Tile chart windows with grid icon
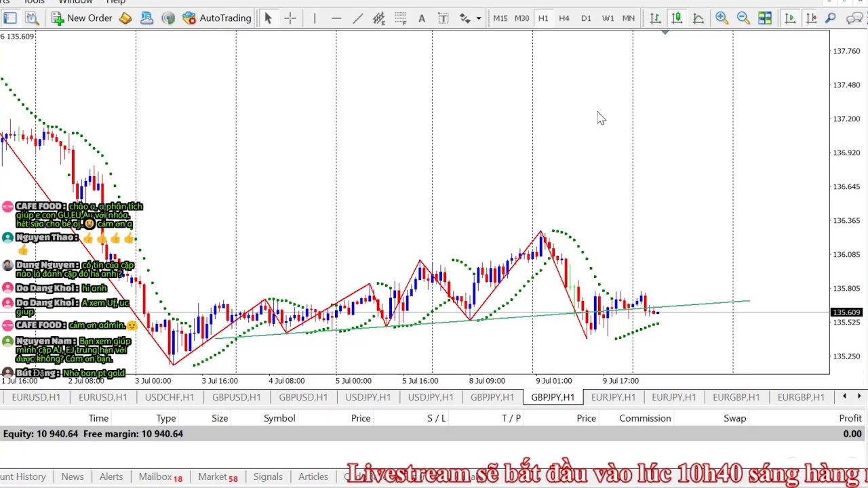 (x=765, y=18)
